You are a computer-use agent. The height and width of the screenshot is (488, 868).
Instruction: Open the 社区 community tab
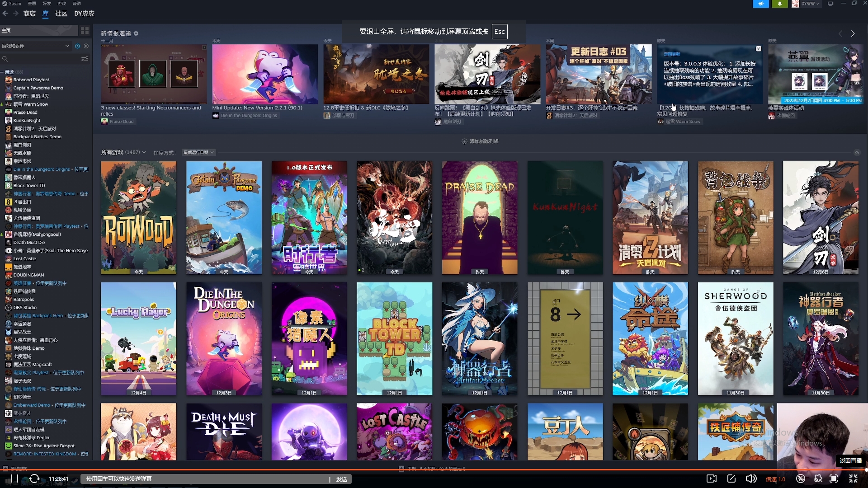tap(61, 14)
